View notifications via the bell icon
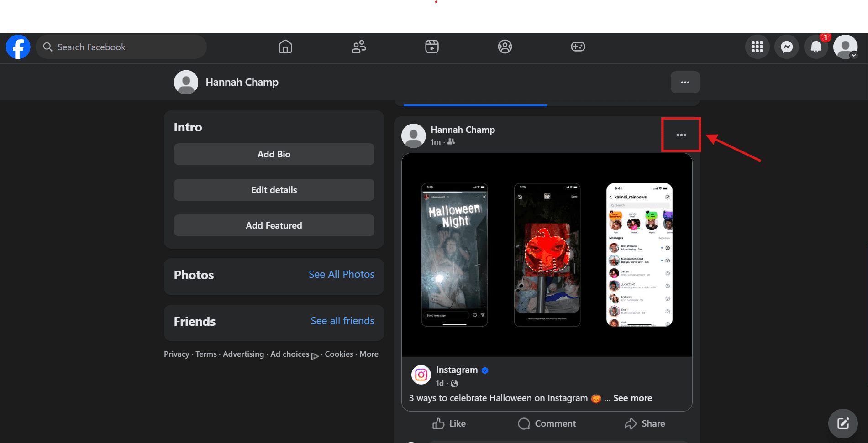Image resolution: width=868 pixels, height=443 pixels. point(816,47)
